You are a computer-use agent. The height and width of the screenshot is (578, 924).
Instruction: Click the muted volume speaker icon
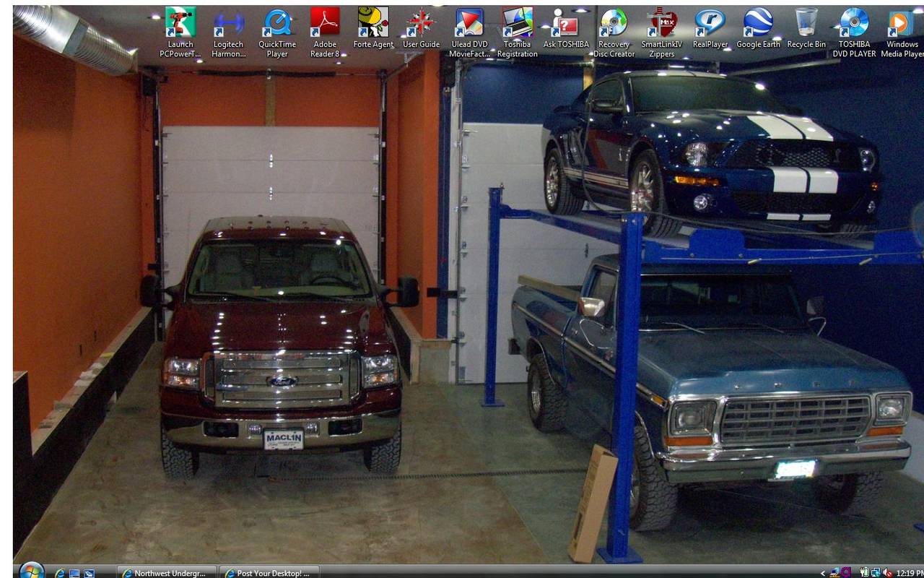pos(886,573)
